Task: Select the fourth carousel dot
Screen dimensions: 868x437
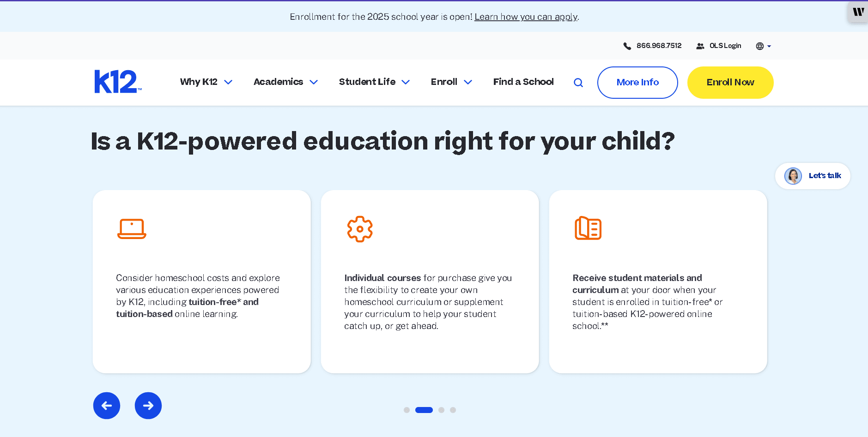Action: click(453, 410)
